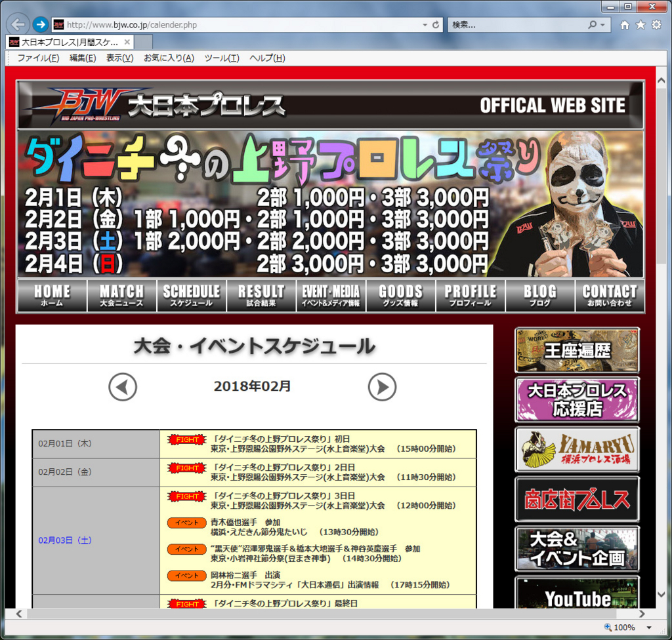
Task: Open 「ダイニチ冬の上野プロレス祭り」初日 link
Action: click(x=281, y=439)
